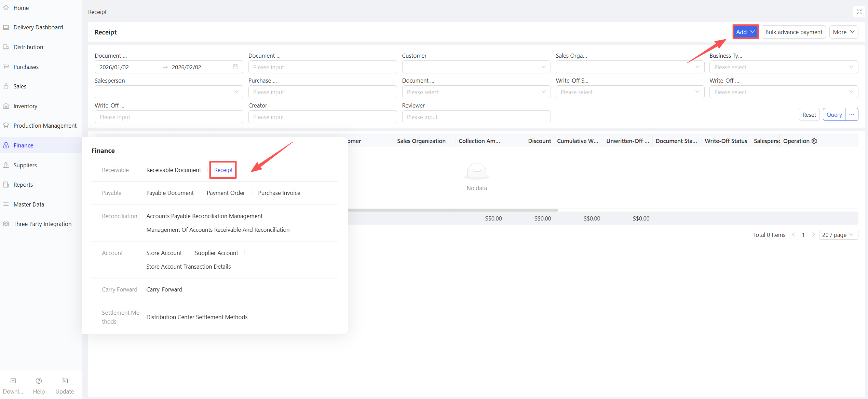Open the Business Type select dropdown
Viewport: 868px width, 399px height.
pyautogui.click(x=783, y=67)
